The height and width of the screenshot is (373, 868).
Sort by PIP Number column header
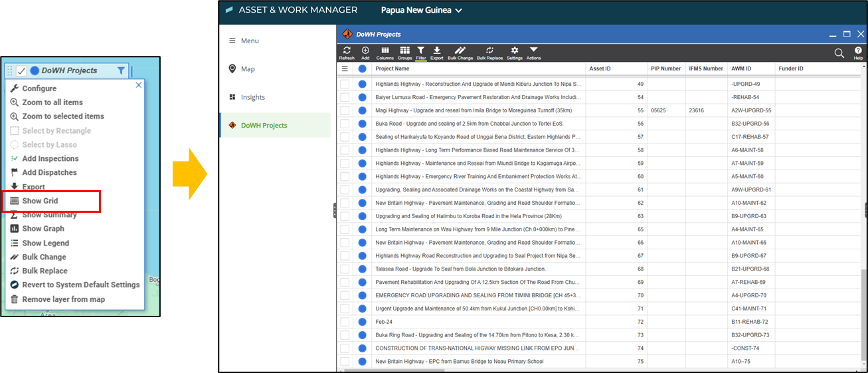(667, 68)
